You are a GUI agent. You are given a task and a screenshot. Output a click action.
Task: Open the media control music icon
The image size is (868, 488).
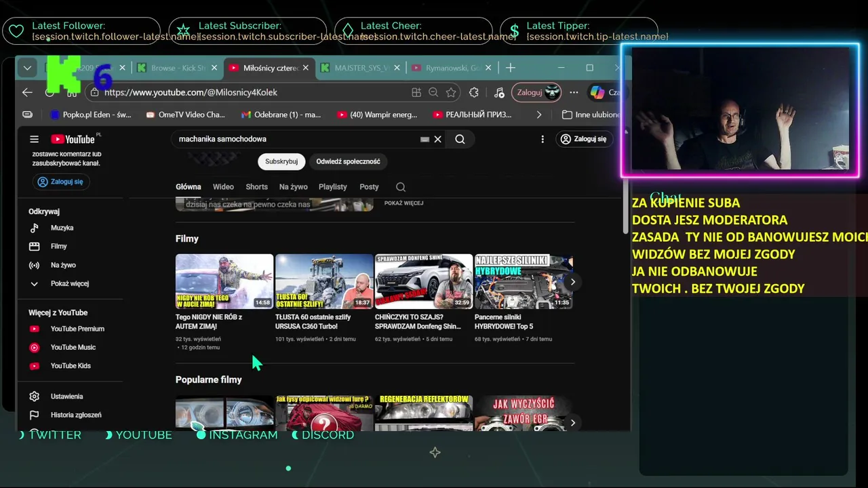coord(499,92)
